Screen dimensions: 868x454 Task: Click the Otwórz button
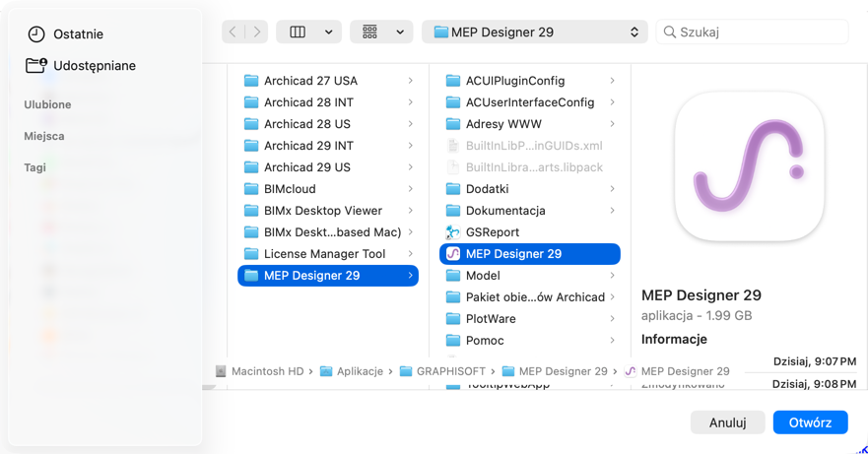pos(811,422)
